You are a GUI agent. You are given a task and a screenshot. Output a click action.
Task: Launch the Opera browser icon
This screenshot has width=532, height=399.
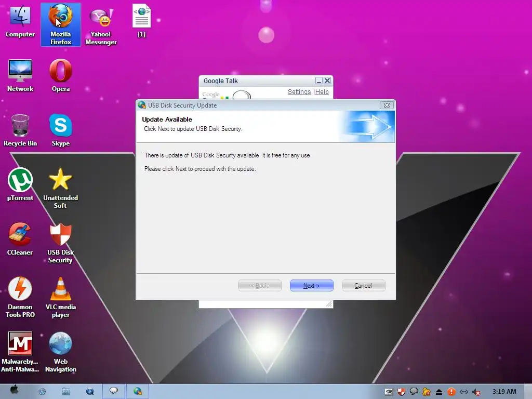click(x=61, y=75)
